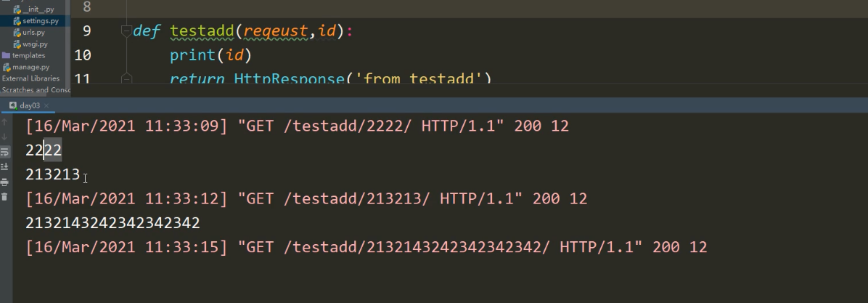Click the soft-wrap icon in the console gutter
Screen dimensions: 868x303
click(5, 152)
